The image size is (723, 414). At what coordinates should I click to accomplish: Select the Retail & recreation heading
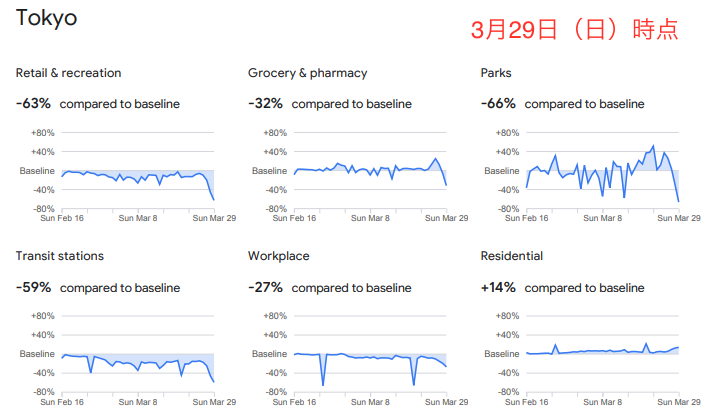point(68,73)
